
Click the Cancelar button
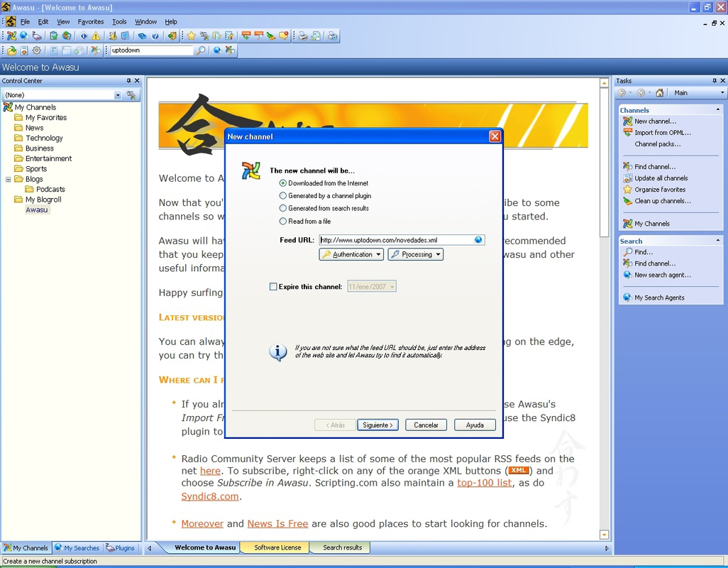426,425
